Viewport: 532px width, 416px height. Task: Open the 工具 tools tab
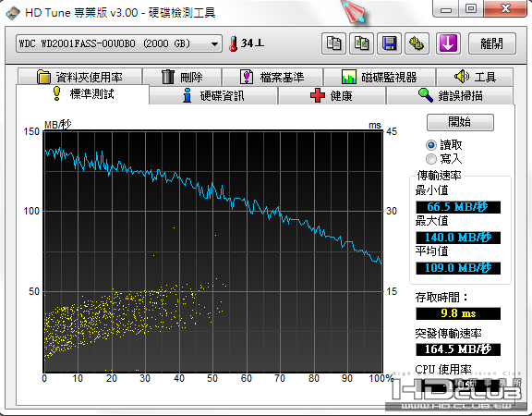click(x=475, y=77)
